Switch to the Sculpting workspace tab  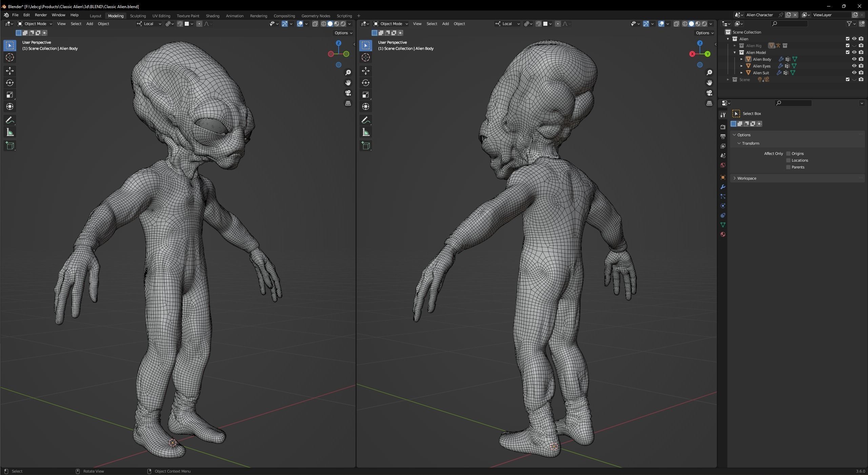coord(138,16)
